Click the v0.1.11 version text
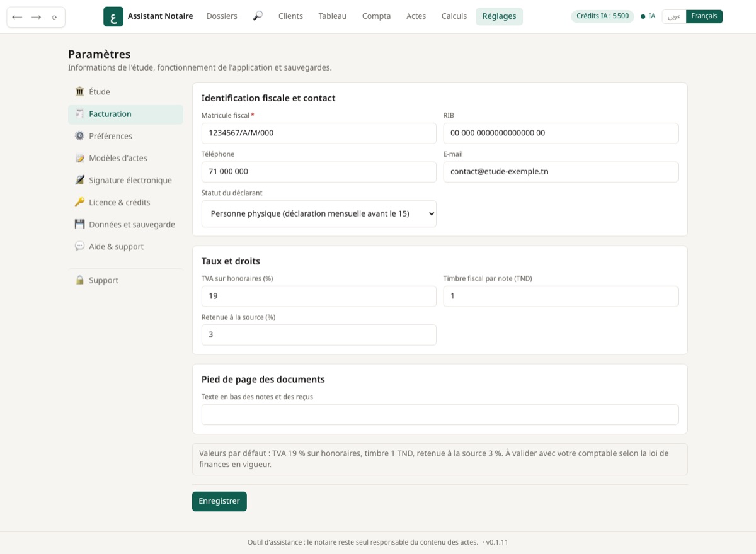This screenshot has width=756, height=554. (497, 542)
